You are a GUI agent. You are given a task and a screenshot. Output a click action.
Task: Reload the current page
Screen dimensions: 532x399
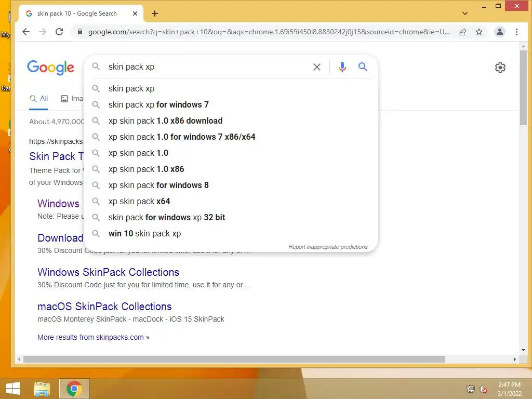coord(59,32)
